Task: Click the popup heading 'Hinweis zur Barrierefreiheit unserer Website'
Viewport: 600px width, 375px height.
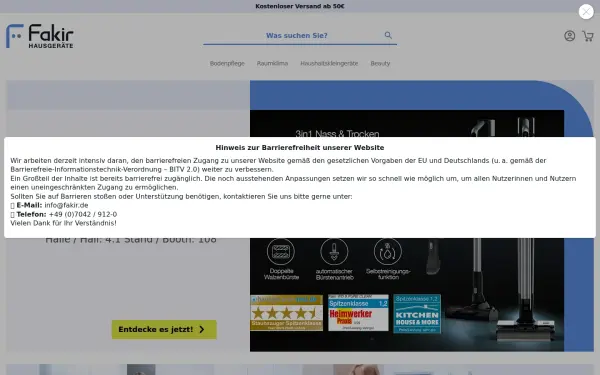Action: 300,148
